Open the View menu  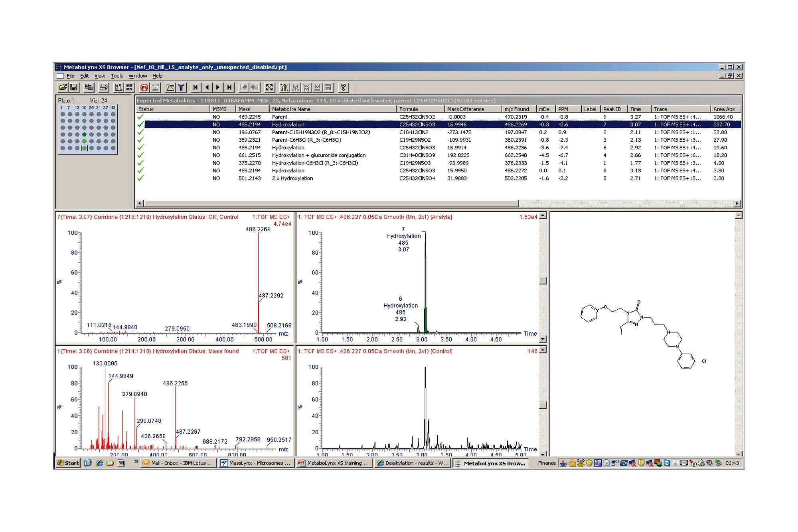click(100, 76)
